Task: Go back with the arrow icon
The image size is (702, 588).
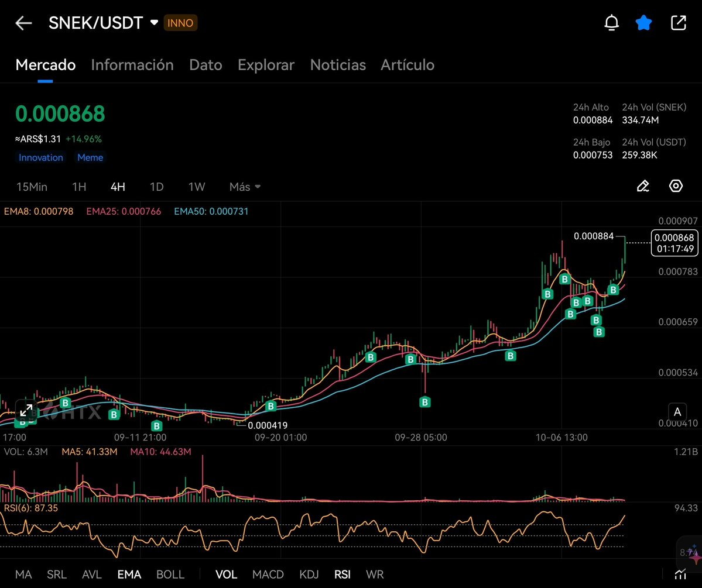Action: pyautogui.click(x=23, y=23)
